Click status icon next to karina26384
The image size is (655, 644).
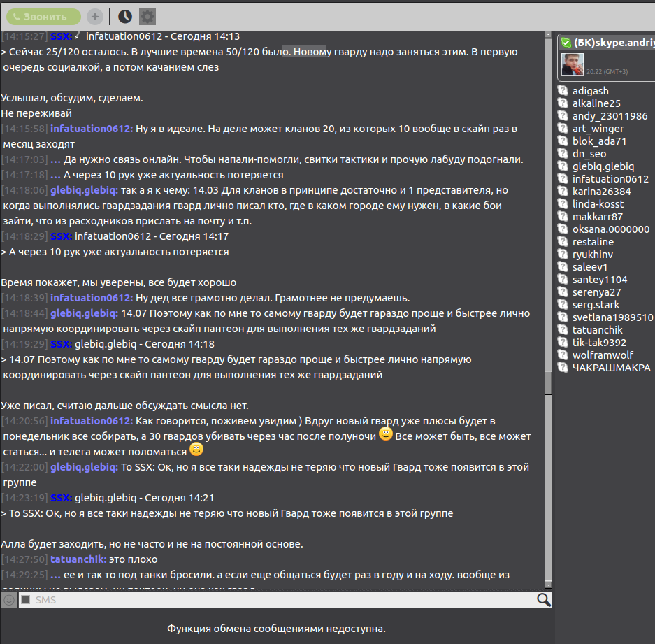tap(563, 191)
